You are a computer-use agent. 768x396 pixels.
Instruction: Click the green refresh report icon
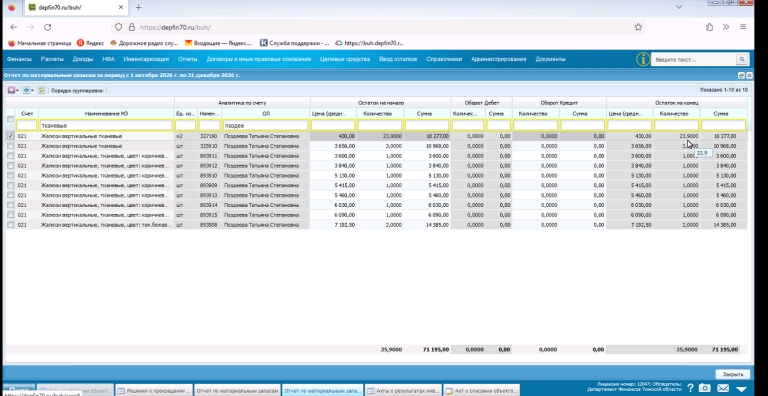coord(42,91)
